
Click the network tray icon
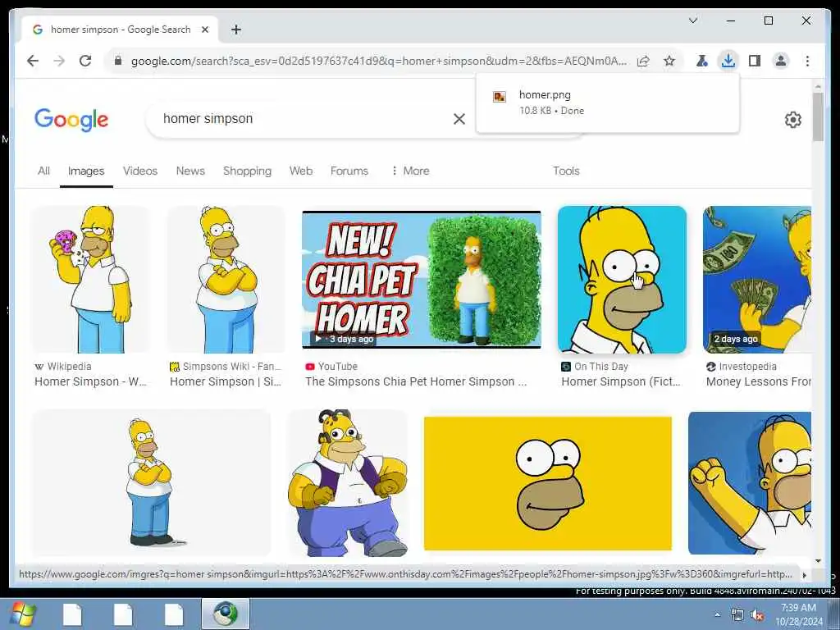pos(737,615)
